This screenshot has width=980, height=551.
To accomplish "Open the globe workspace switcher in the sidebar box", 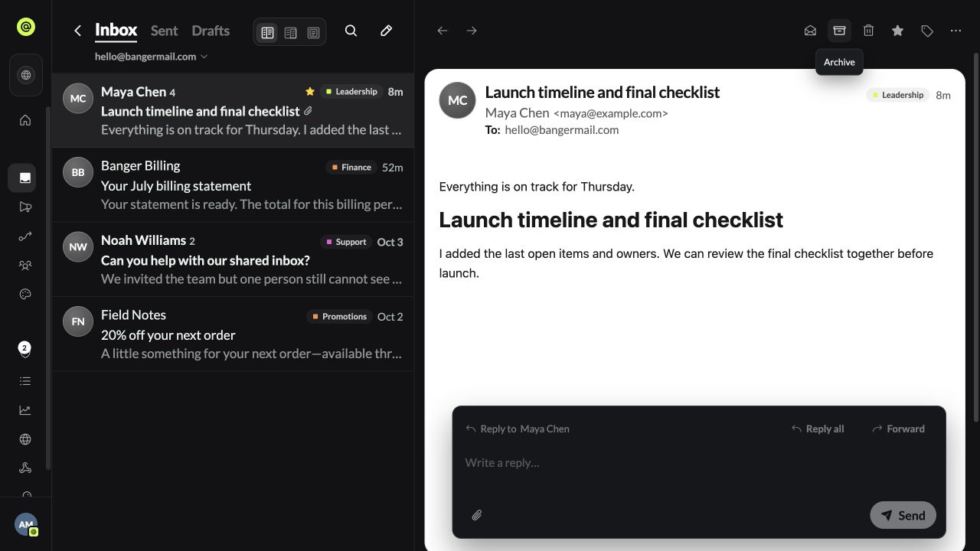I will click(26, 75).
